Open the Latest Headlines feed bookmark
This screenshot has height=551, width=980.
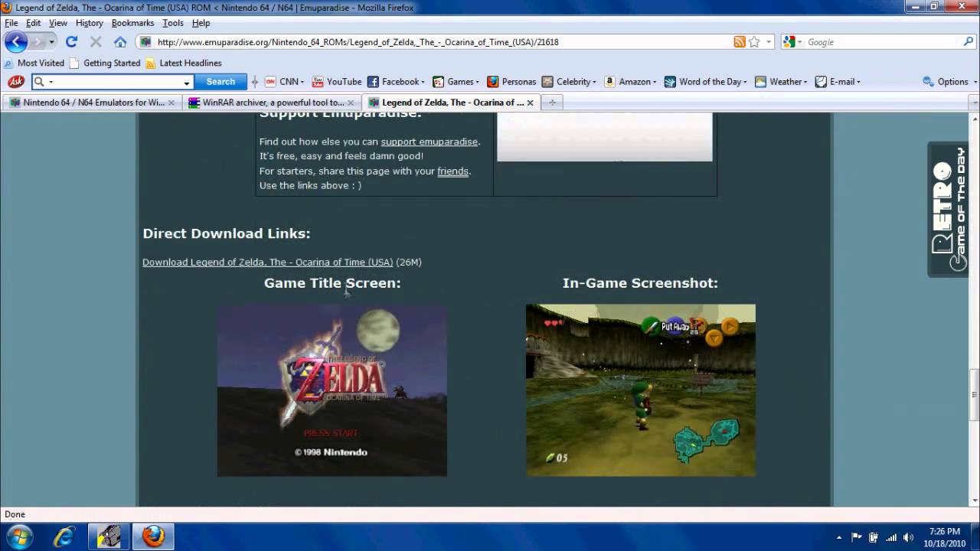pyautogui.click(x=184, y=63)
